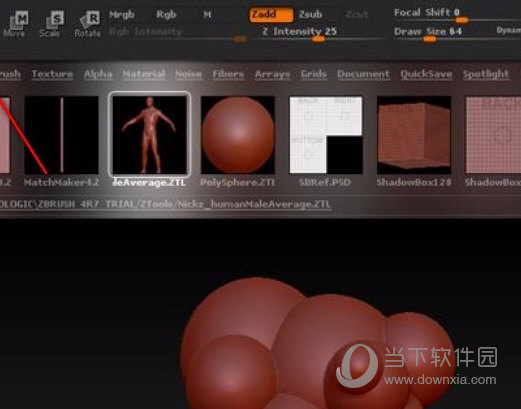521x409 pixels.
Task: Toggle the Rgb painting mode
Action: (x=166, y=15)
